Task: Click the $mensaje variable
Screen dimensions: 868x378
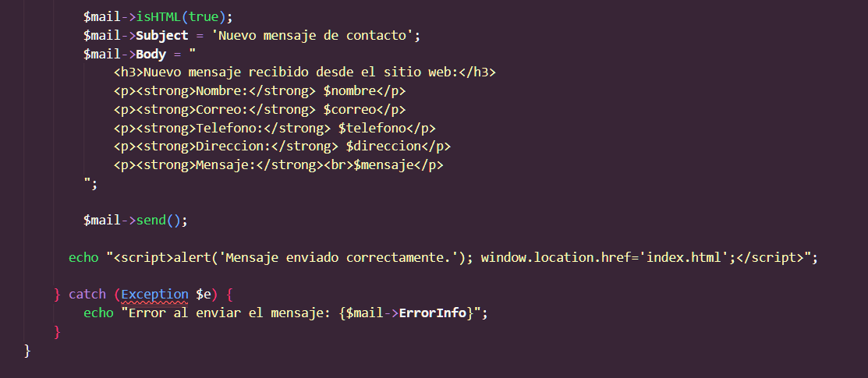Action: (384, 165)
